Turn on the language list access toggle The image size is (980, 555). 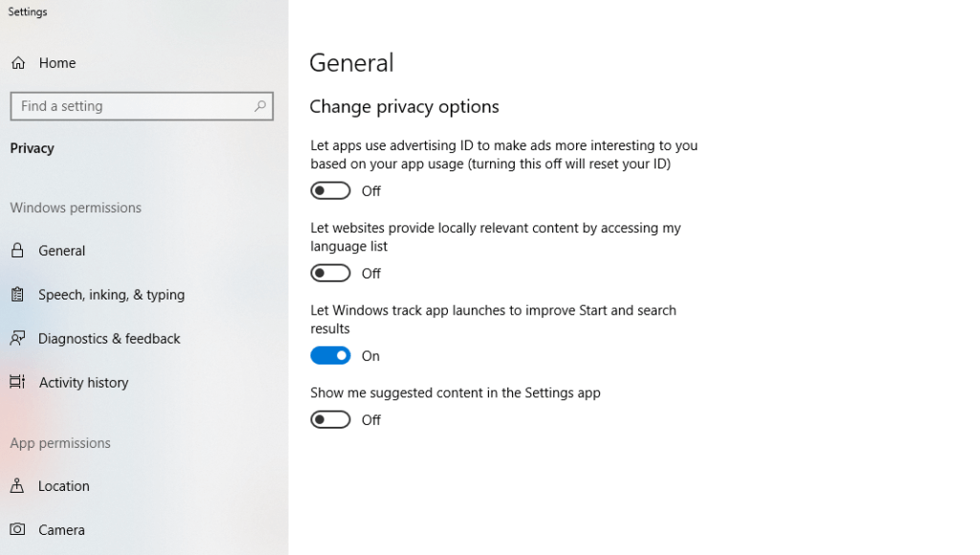point(330,273)
